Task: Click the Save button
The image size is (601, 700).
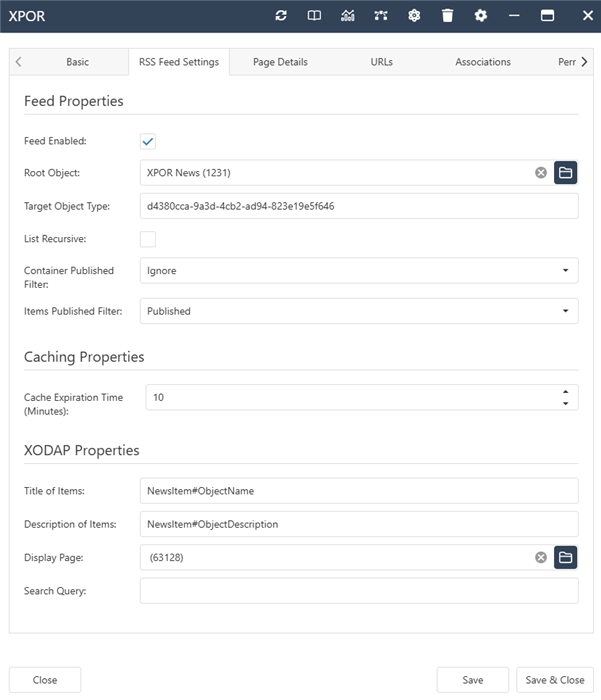Action: point(473,680)
